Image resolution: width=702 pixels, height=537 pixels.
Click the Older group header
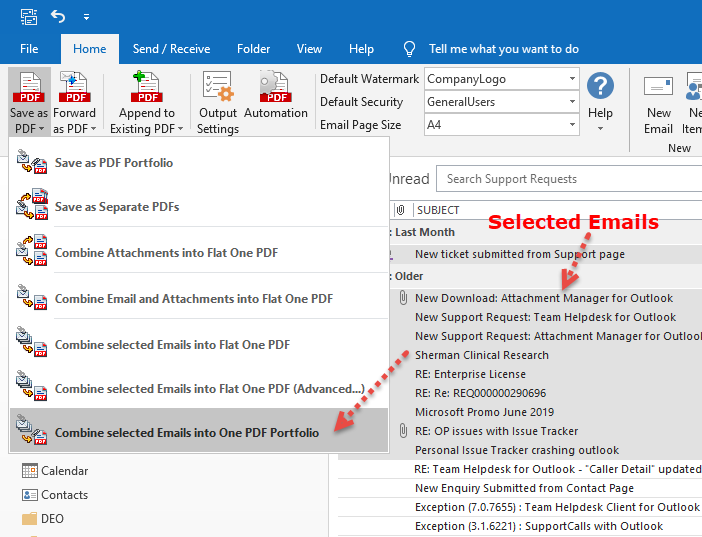click(x=409, y=276)
